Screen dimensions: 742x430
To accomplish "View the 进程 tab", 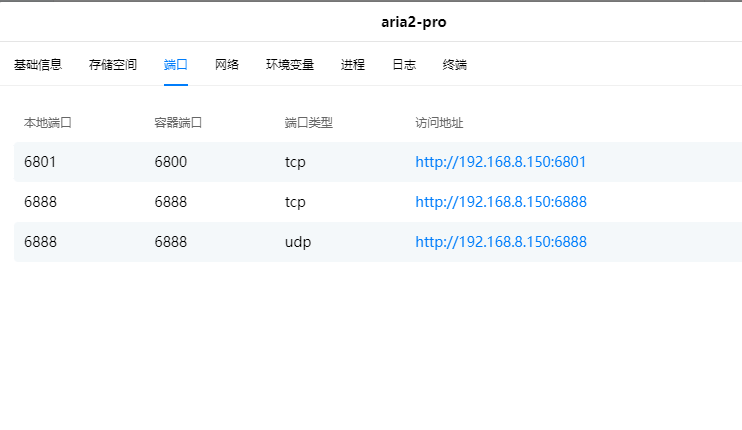I will coord(353,65).
